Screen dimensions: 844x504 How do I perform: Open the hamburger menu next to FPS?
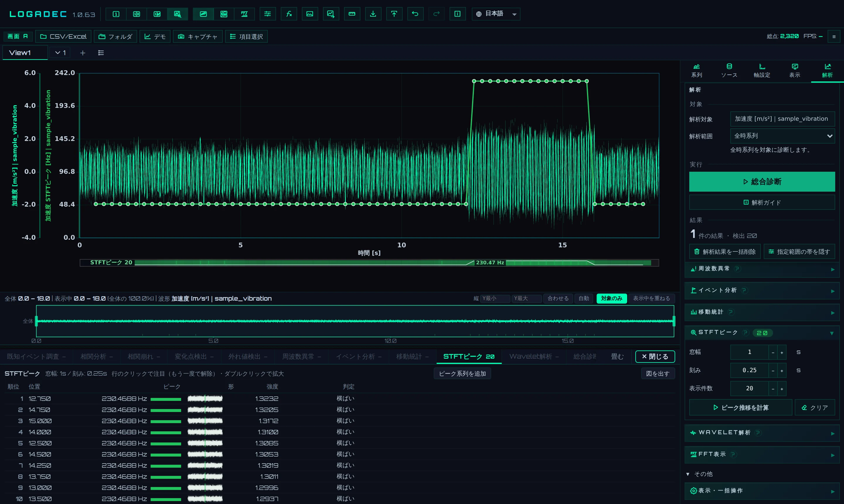[834, 36]
